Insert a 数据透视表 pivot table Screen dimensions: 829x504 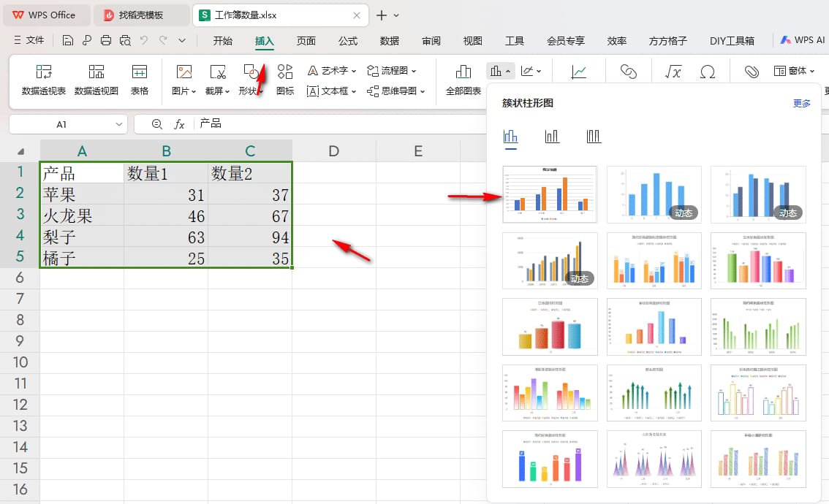tap(43, 79)
